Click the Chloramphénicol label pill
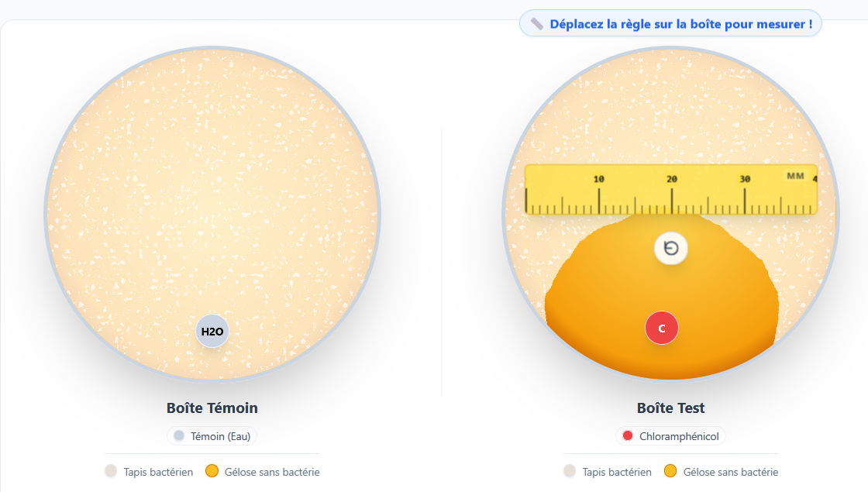This screenshot has width=868, height=492. point(671,436)
